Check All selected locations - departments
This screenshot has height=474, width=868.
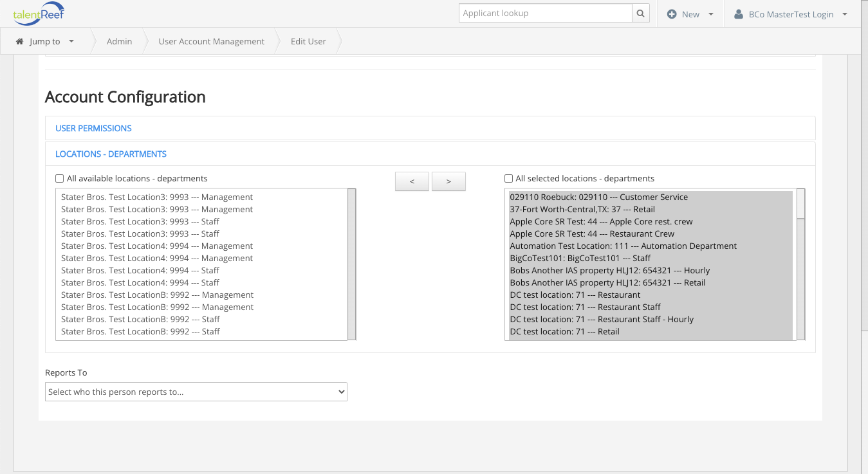click(x=509, y=179)
